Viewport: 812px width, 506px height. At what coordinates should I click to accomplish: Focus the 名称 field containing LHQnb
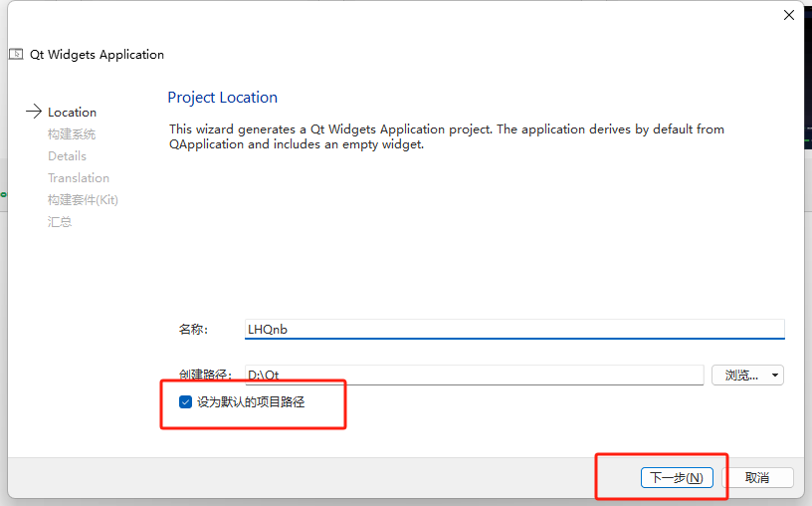[x=513, y=330]
